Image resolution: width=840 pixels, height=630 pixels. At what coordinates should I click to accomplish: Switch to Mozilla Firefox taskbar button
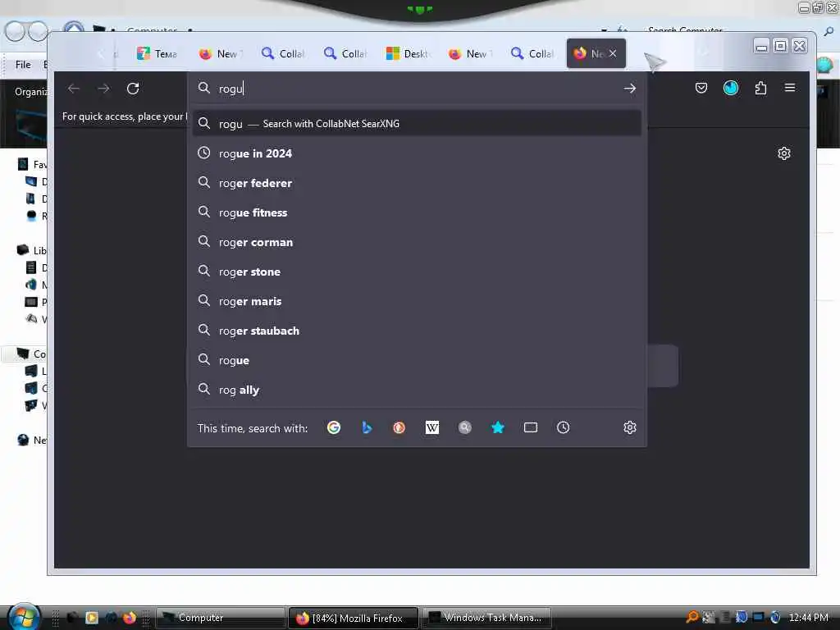click(353, 618)
